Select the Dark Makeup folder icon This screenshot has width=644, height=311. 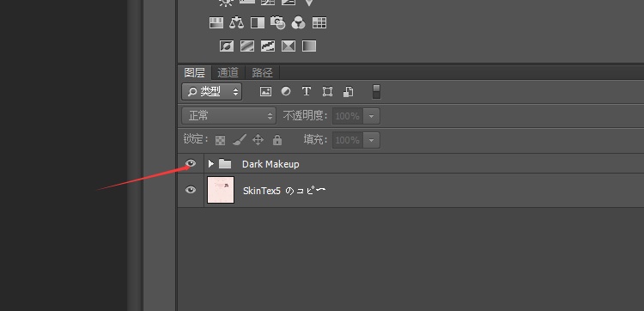pyautogui.click(x=225, y=164)
